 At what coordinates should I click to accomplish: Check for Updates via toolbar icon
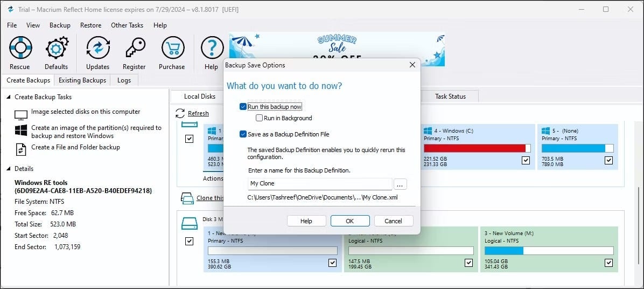[98, 47]
